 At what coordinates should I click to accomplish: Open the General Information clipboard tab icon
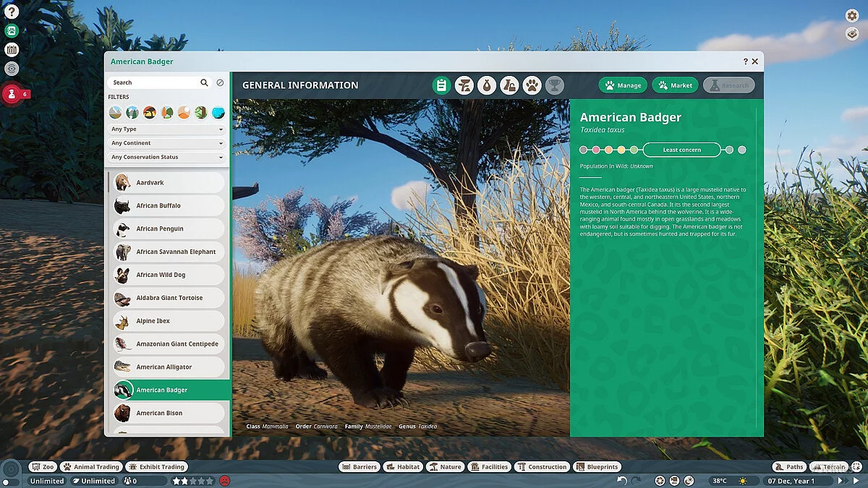(x=441, y=85)
